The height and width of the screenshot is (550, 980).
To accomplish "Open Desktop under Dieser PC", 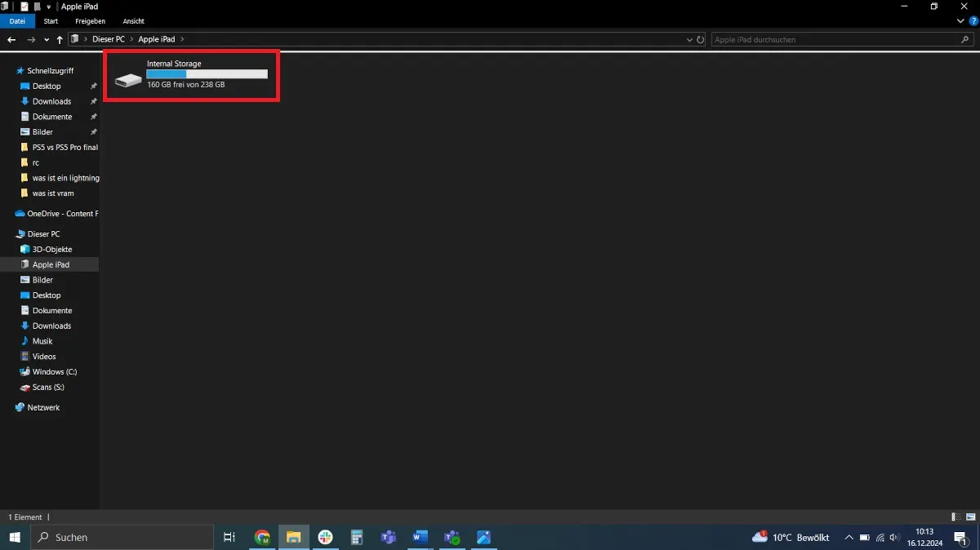I will pos(47,295).
